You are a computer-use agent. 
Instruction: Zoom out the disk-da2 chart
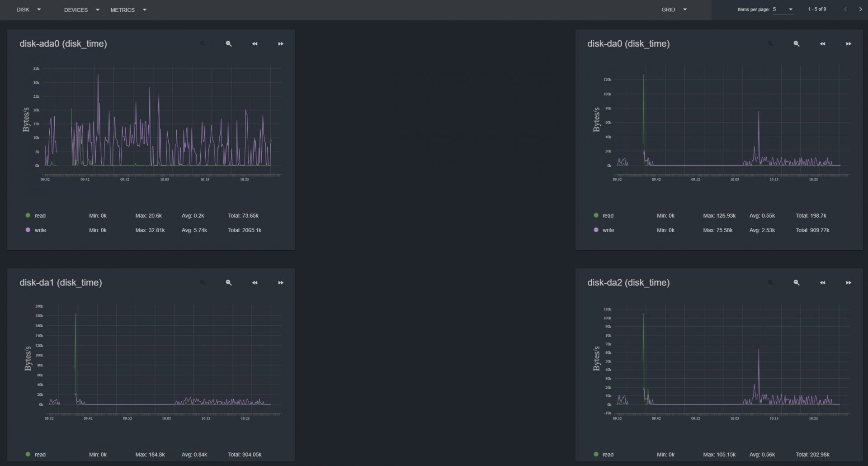coord(797,283)
